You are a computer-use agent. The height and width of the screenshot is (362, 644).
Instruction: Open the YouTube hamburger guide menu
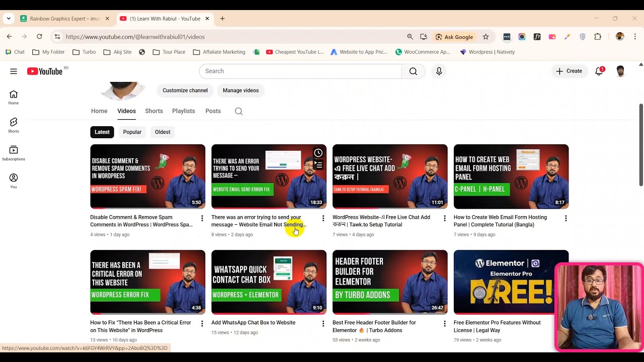point(14,71)
